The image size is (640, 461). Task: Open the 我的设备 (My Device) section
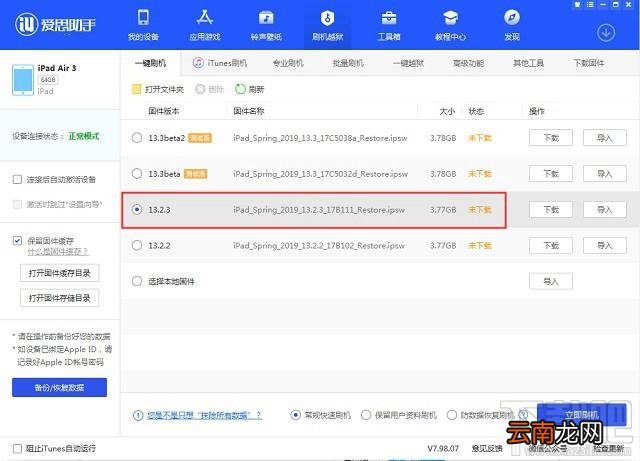(143, 25)
